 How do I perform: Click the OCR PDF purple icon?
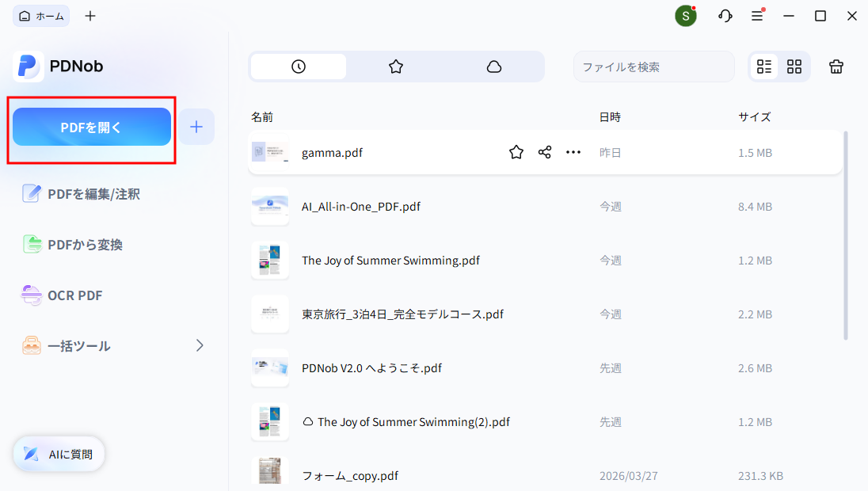pos(32,295)
